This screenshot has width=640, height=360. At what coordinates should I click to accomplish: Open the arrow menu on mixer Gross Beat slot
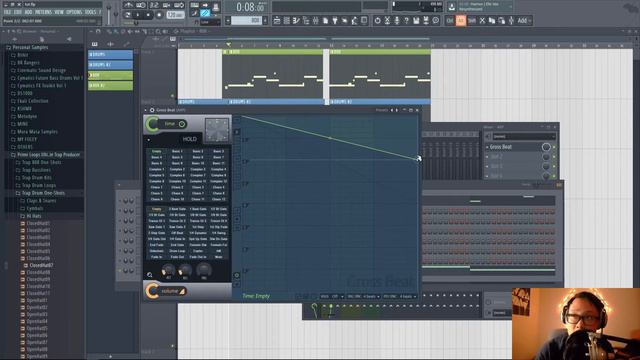pyautogui.click(x=487, y=147)
